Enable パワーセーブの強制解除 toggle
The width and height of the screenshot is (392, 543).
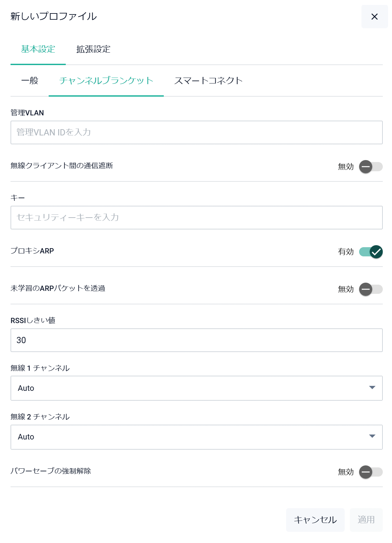pos(371,472)
